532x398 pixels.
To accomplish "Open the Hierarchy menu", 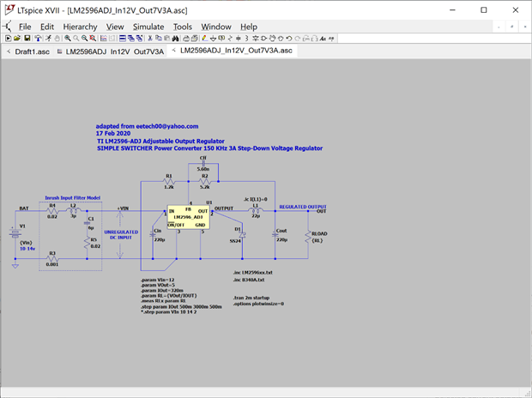I will (x=80, y=27).
